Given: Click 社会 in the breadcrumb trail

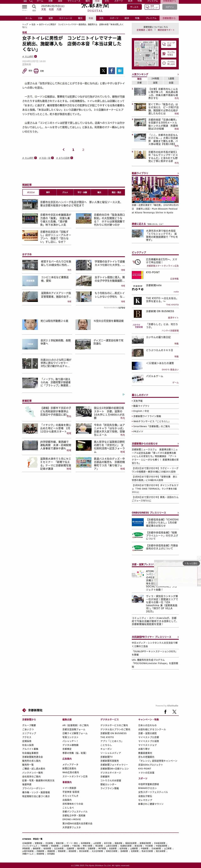Looking at the screenshot, I should pyautogui.click(x=33, y=24).
